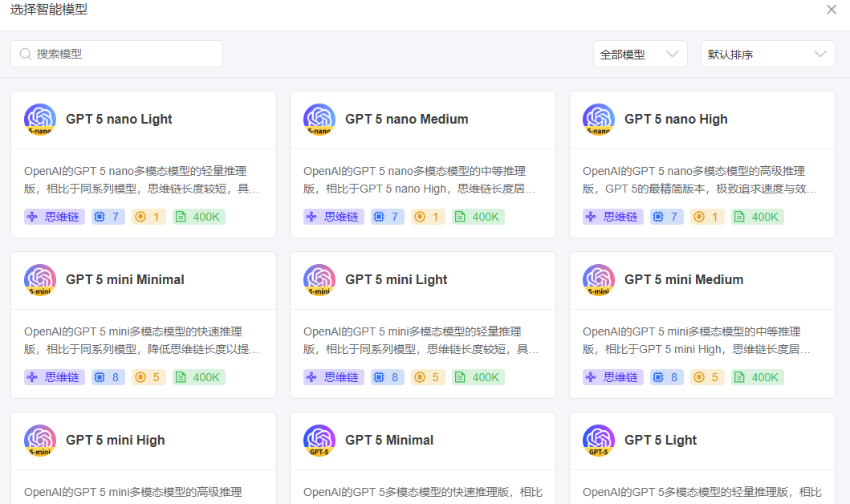Click 思维链 tag on GPT 5 nano Light card
850x504 pixels.
(55, 217)
